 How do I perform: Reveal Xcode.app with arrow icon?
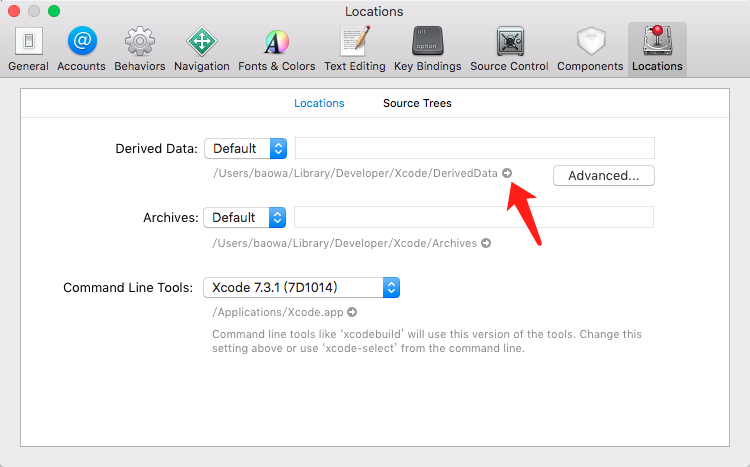coord(352,312)
